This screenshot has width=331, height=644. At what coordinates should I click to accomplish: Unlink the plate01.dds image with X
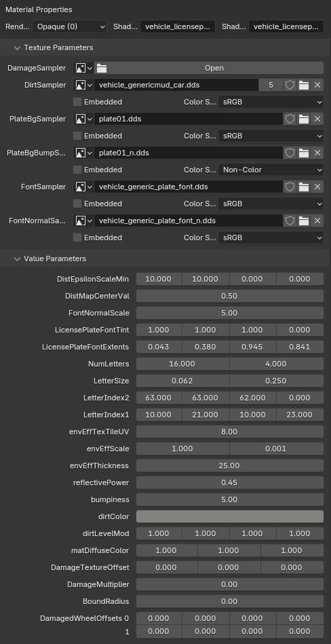[317, 119]
